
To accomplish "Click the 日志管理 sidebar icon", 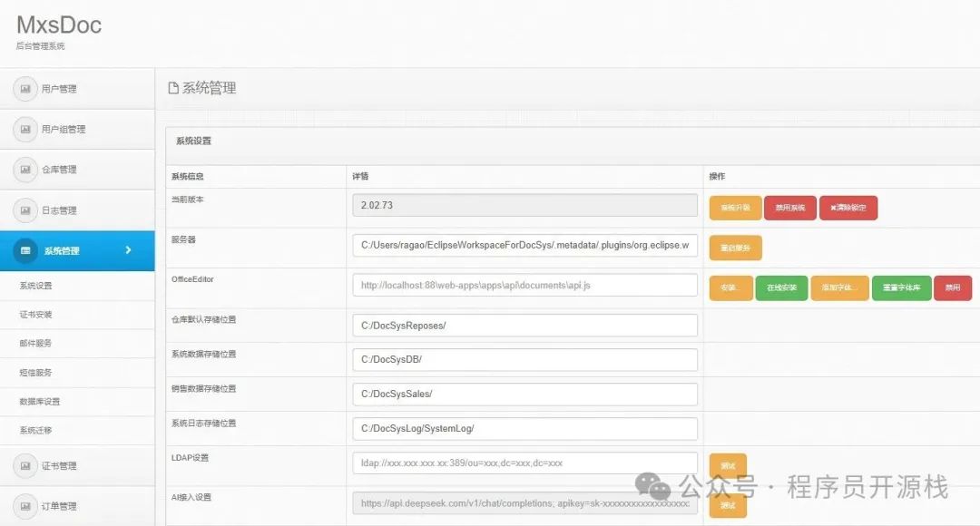I will (x=25, y=210).
